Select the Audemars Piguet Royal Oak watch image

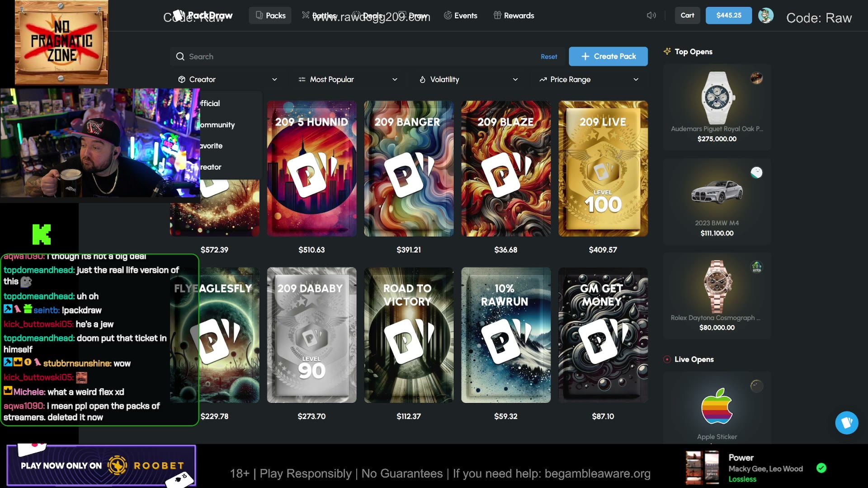[717, 98]
